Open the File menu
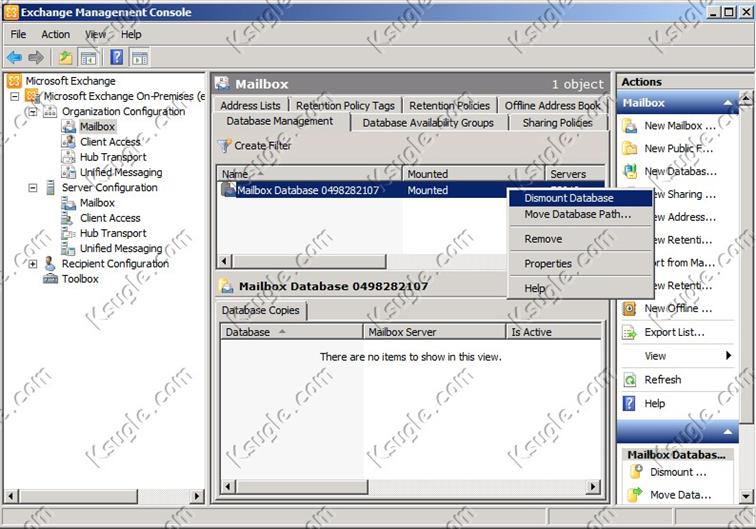This screenshot has height=529, width=756. click(18, 34)
